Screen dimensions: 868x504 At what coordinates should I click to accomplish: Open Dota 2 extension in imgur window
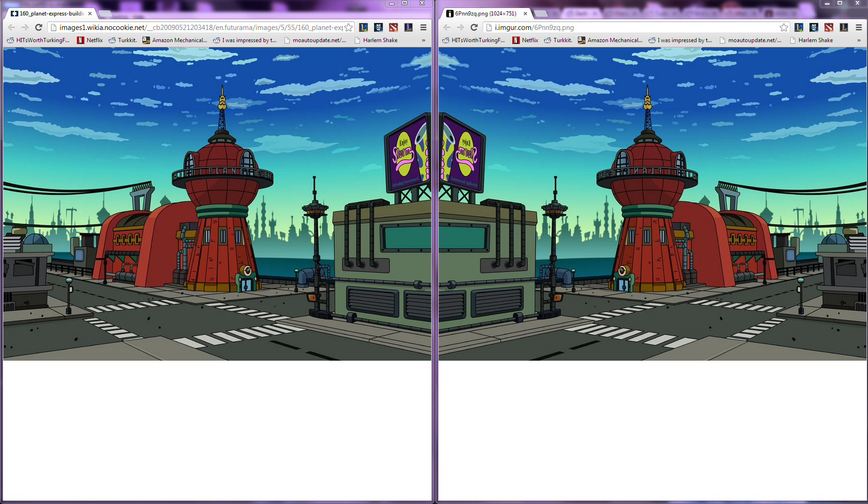[829, 28]
